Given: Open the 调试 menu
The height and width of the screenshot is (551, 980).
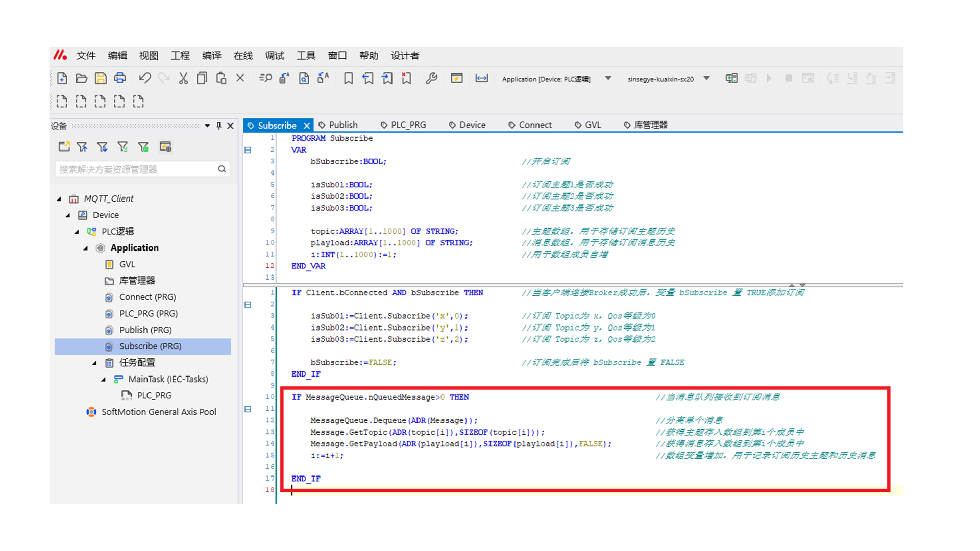Looking at the screenshot, I should [275, 56].
